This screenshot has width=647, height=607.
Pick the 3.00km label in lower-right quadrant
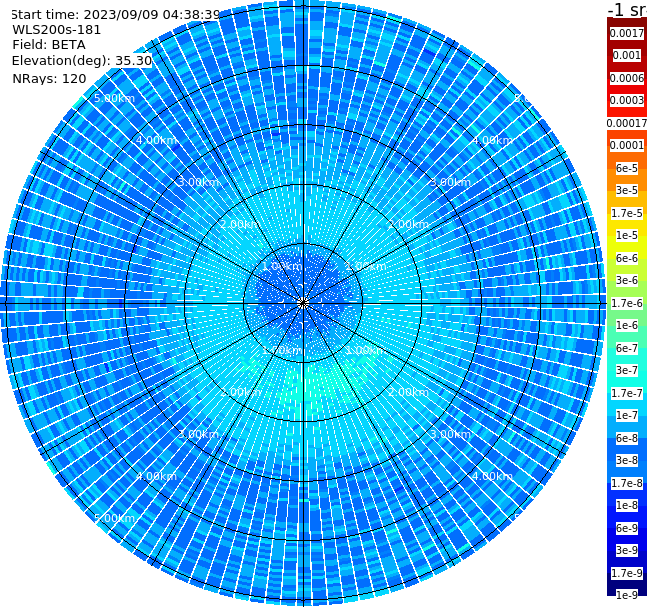[x=450, y=434]
